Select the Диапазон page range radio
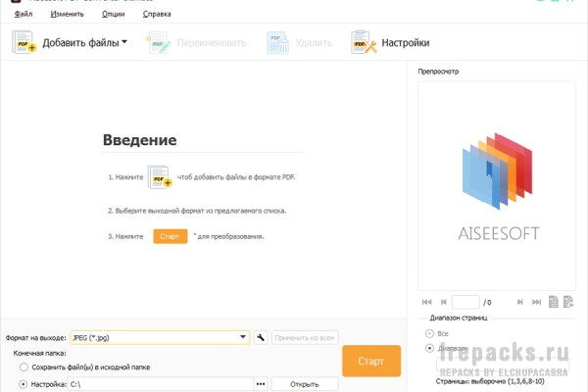The width and height of the screenshot is (588, 392). pyautogui.click(x=429, y=348)
